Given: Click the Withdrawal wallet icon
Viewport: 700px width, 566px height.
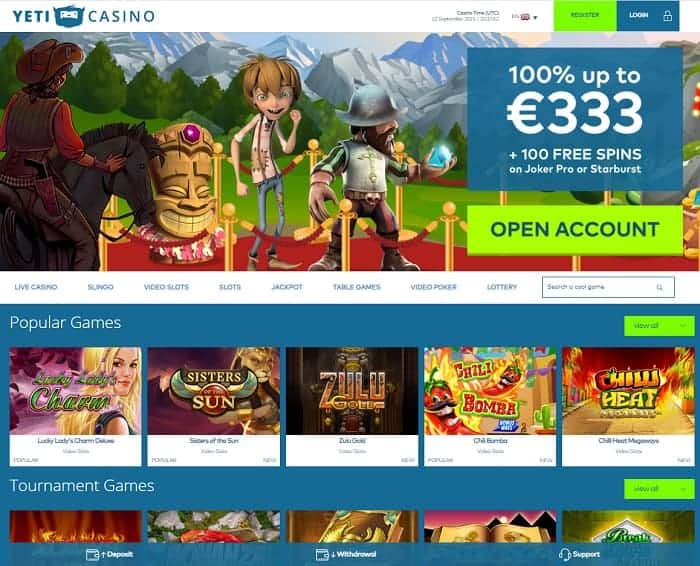Looking at the screenshot, I should pyautogui.click(x=322, y=554).
